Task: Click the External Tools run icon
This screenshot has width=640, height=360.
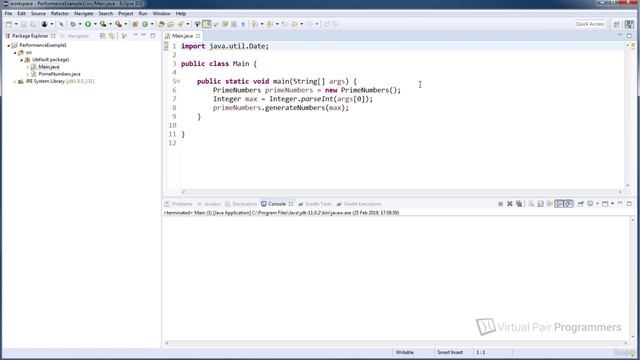Action: coord(118,24)
